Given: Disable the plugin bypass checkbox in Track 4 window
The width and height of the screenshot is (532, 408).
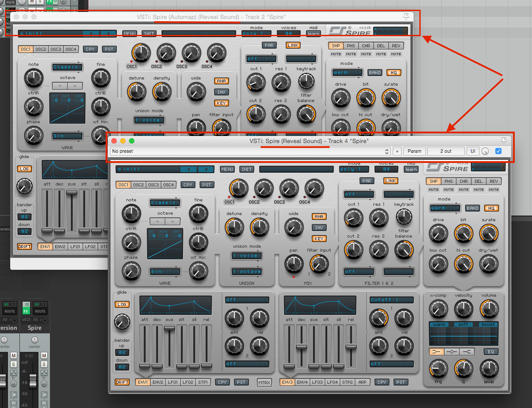Looking at the screenshot, I should click(x=499, y=151).
